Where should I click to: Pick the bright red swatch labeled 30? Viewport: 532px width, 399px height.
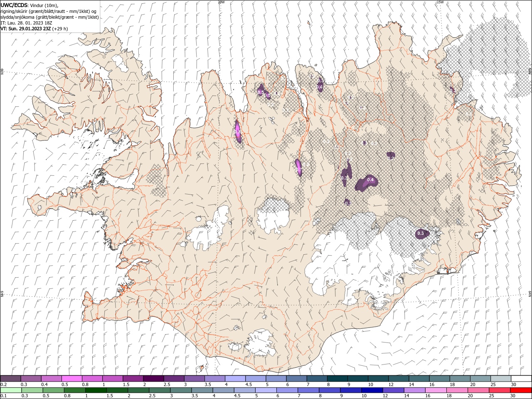pos(520,390)
